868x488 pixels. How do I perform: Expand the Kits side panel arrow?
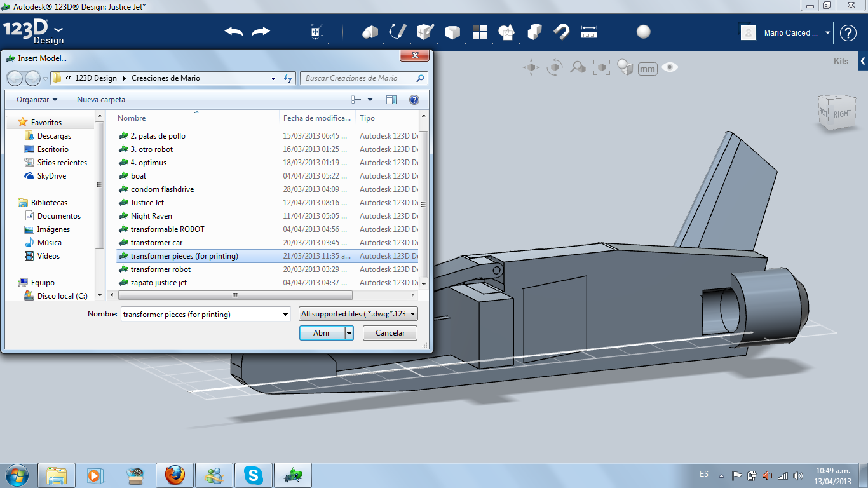tap(863, 62)
